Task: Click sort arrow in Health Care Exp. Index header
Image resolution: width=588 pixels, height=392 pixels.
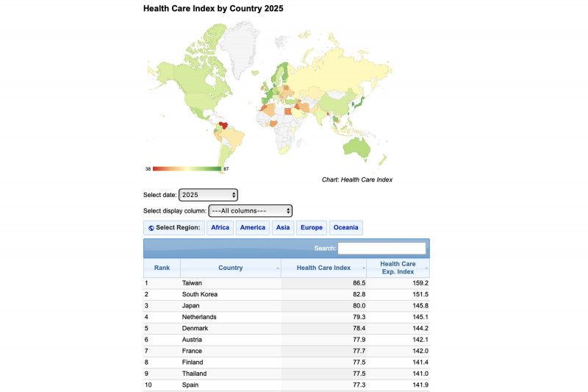Action: point(426,268)
